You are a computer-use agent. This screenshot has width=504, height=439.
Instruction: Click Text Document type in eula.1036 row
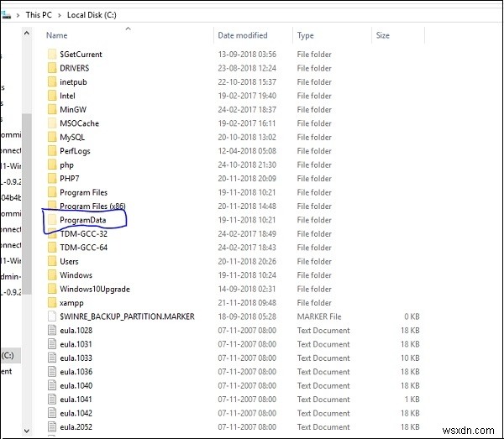tap(323, 372)
